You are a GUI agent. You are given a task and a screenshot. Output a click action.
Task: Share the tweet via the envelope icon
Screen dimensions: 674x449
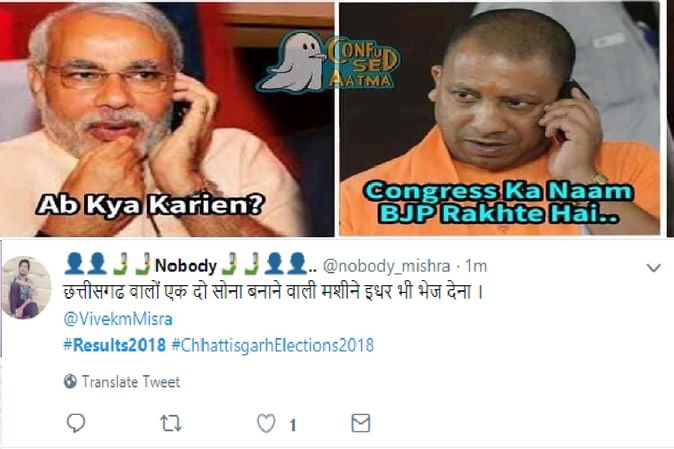click(361, 423)
